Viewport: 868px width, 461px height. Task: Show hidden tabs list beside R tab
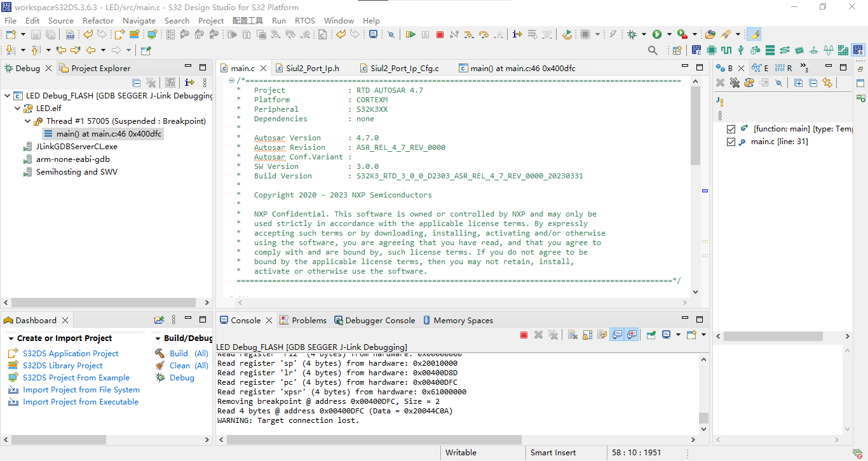click(x=804, y=68)
